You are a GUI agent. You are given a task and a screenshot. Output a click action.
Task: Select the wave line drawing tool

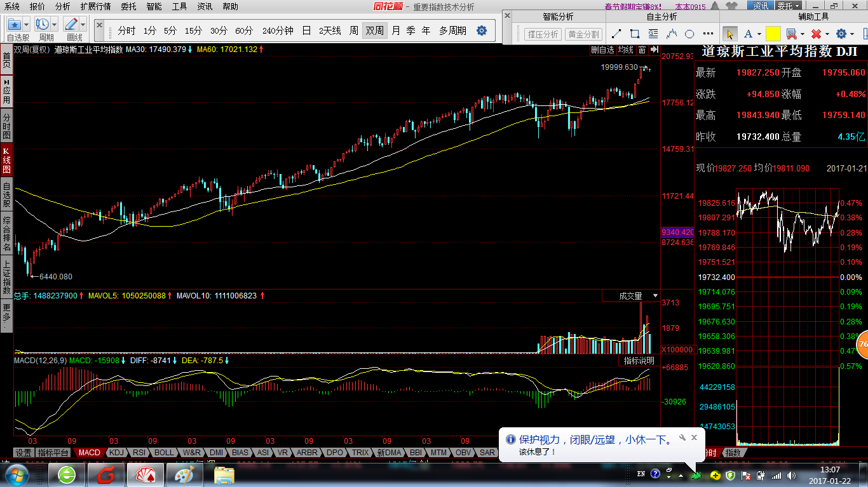pyautogui.click(x=672, y=34)
